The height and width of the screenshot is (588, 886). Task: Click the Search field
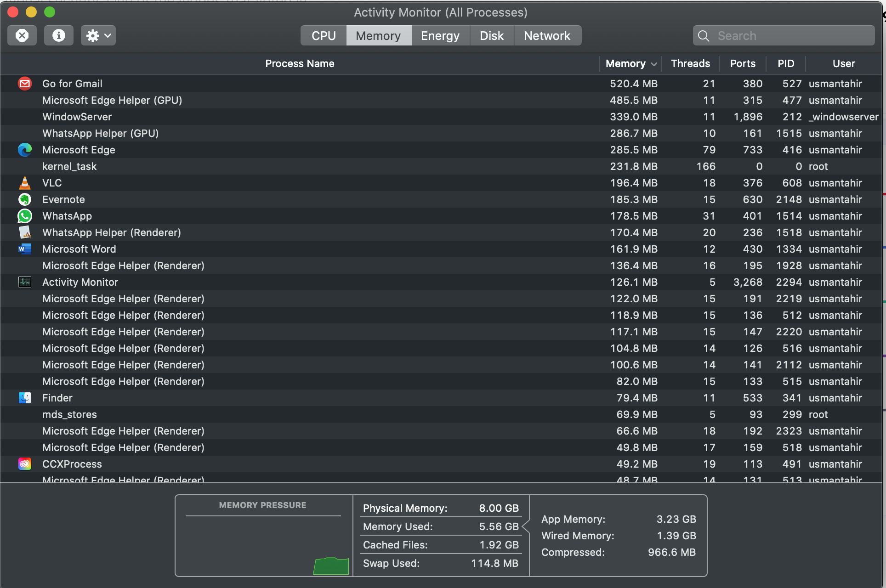point(784,35)
